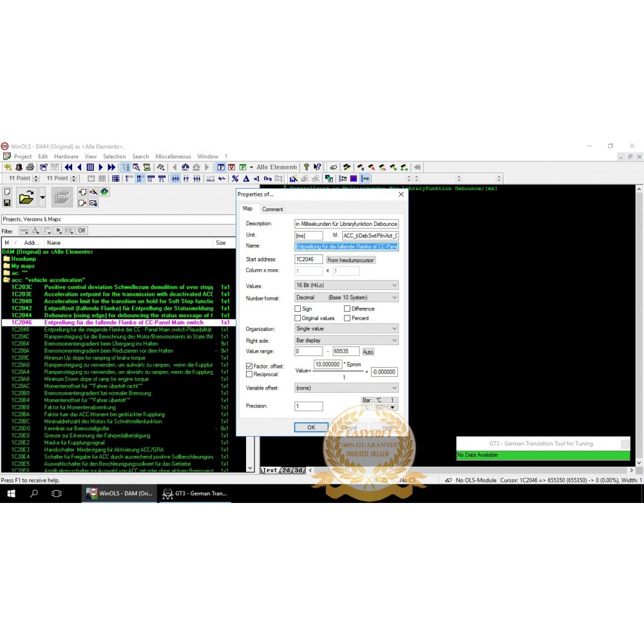
Task: Open the Right side Bar display dropdown
Action: (x=346, y=340)
